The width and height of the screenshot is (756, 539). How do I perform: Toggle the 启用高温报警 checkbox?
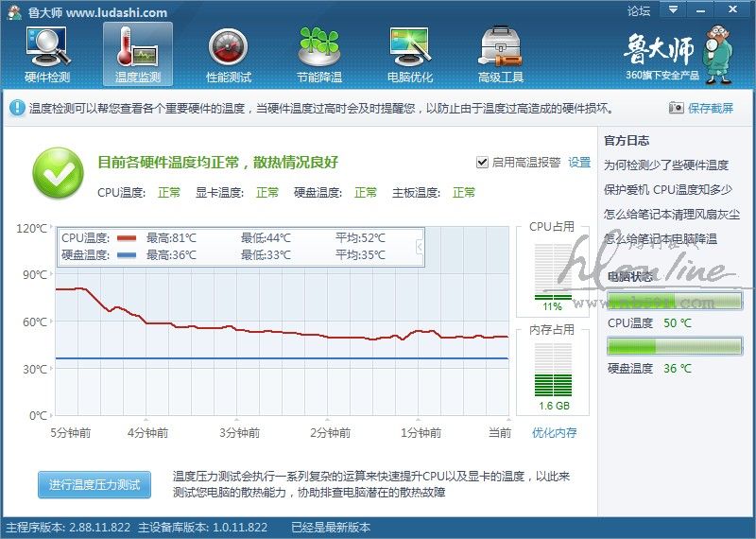click(482, 162)
